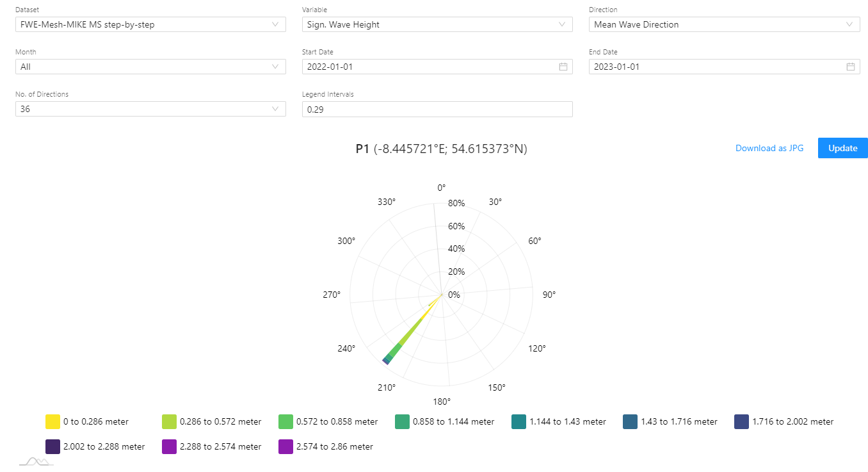Open the End Date calendar icon
Viewport: 868px width, 472px height.
[851, 67]
